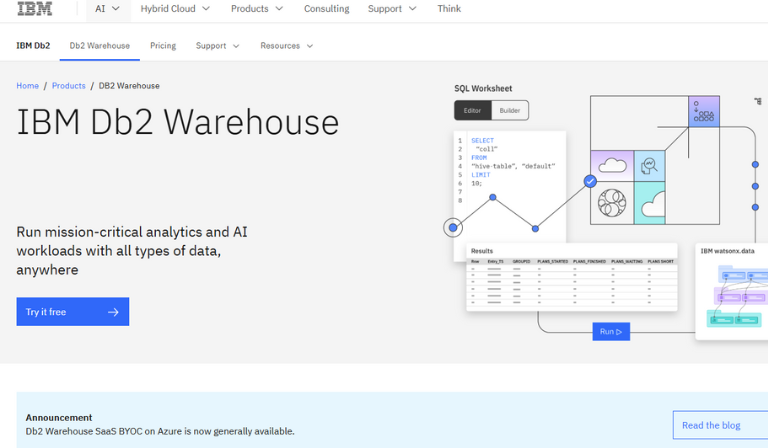Click the Read the blog button
The width and height of the screenshot is (768, 448).
pos(720,425)
